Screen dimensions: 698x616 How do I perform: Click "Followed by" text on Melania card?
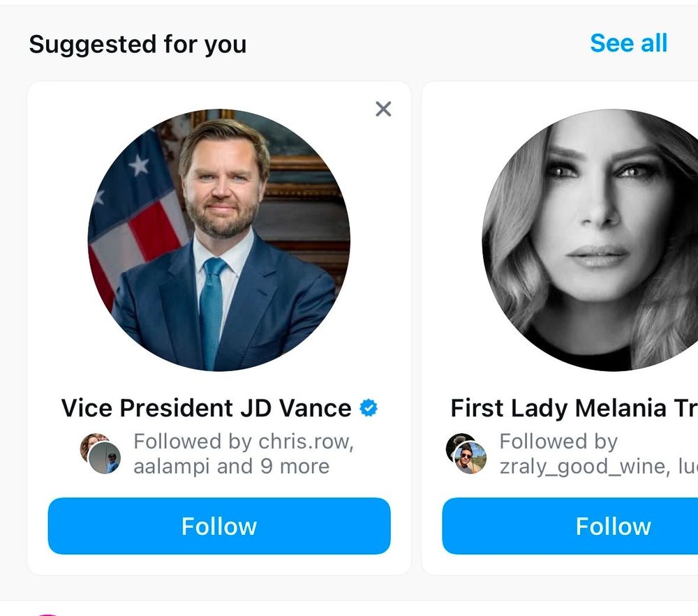point(558,442)
